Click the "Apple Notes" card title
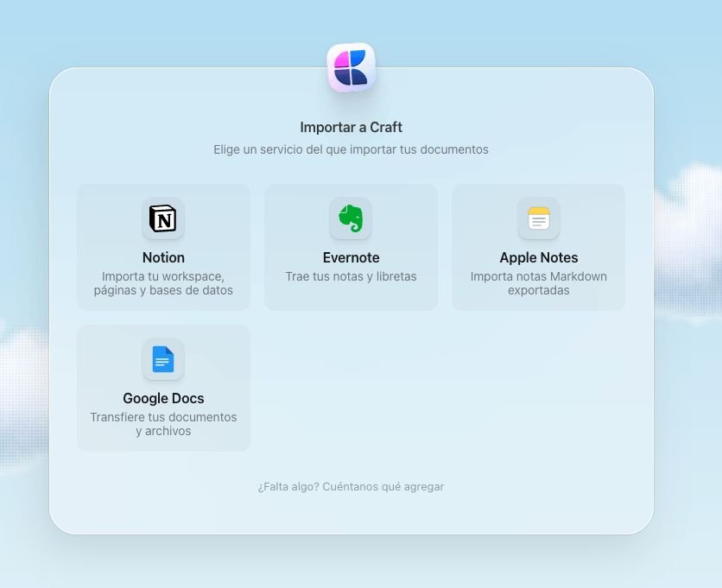 coord(539,257)
